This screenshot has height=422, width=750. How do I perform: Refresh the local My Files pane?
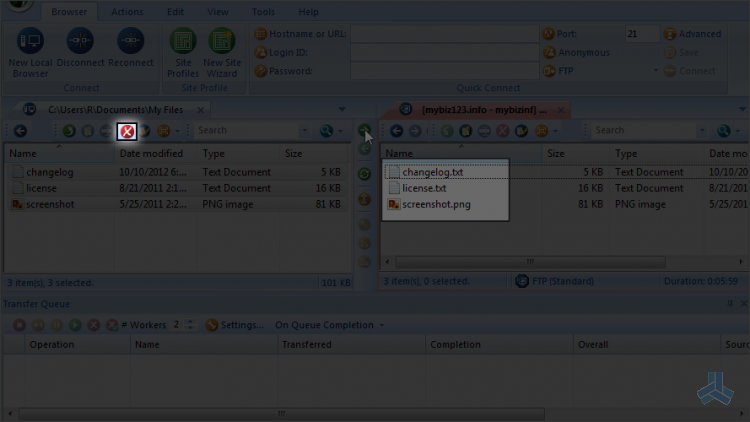(69, 131)
